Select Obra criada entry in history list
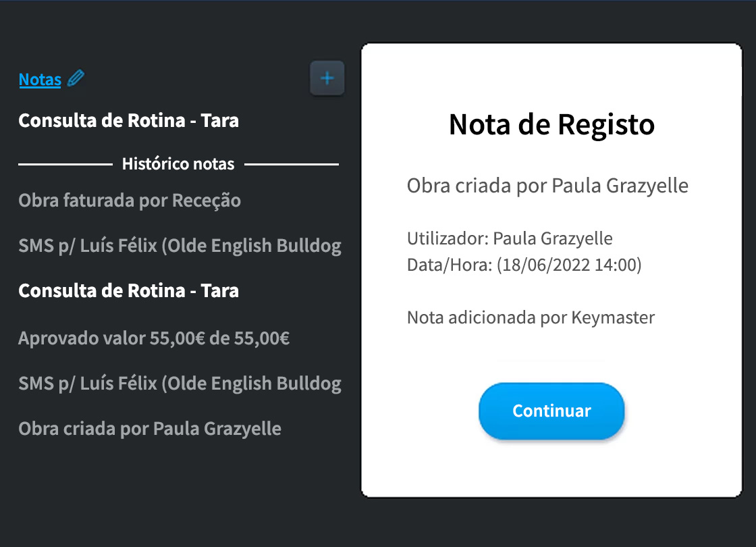The height and width of the screenshot is (547, 756). 150,429
